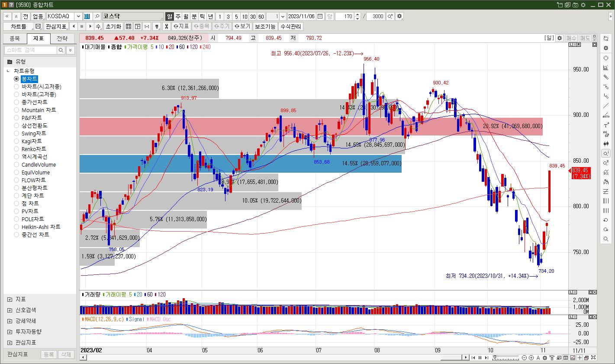615x364 pixels.
Task: Select the AUTO trendline tool
Action: pyautogui.click(x=605, y=115)
